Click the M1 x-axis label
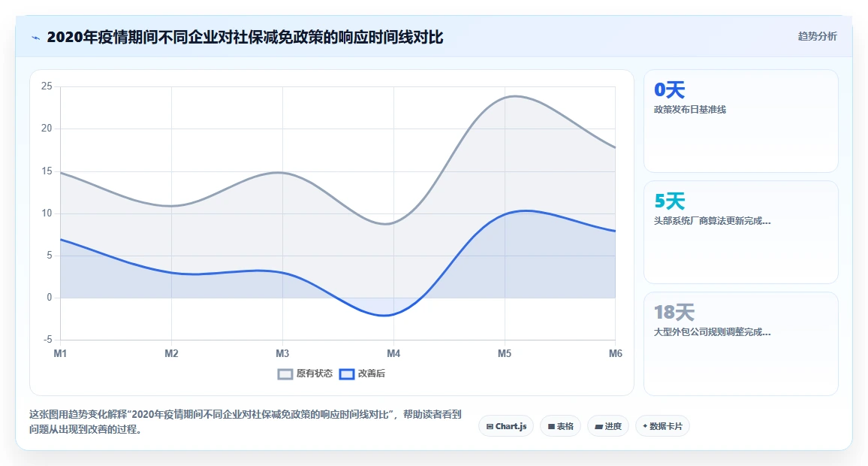This screenshot has height=466, width=868. 60,353
